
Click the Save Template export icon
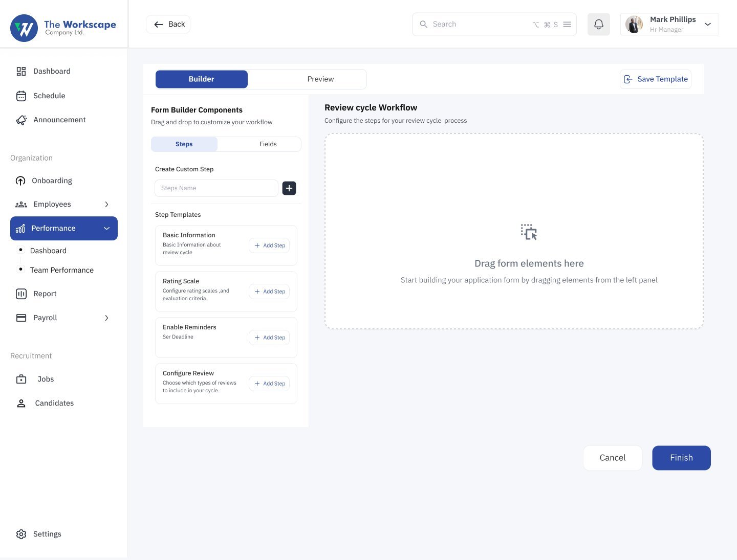pyautogui.click(x=628, y=79)
